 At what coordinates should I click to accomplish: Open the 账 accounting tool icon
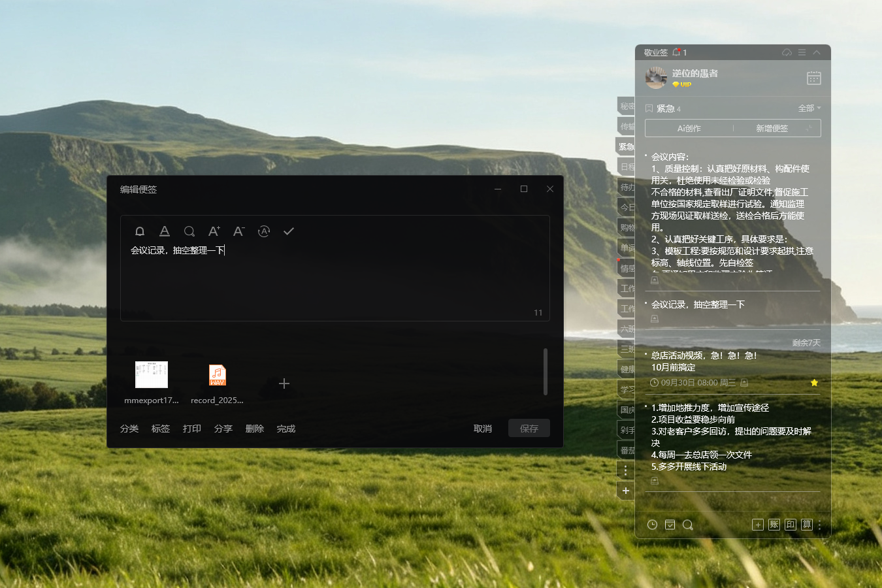pyautogui.click(x=774, y=525)
